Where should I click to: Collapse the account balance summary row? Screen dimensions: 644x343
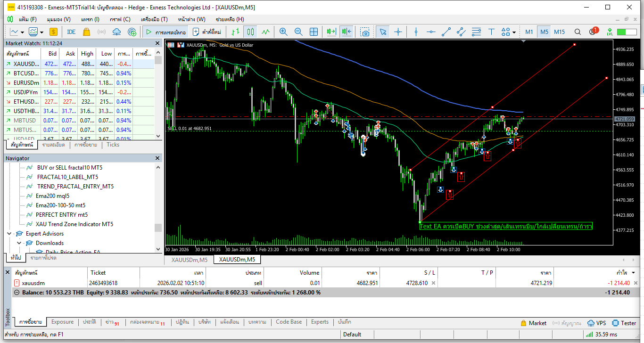[17, 293]
